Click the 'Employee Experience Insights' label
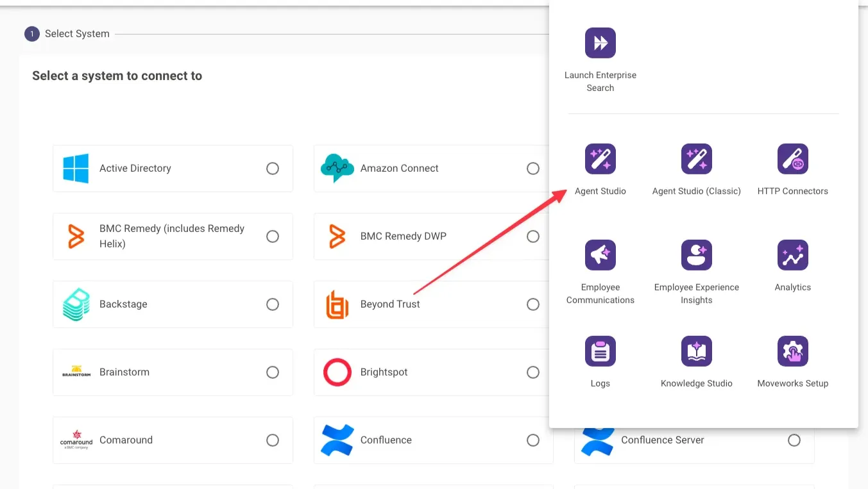 (697, 294)
